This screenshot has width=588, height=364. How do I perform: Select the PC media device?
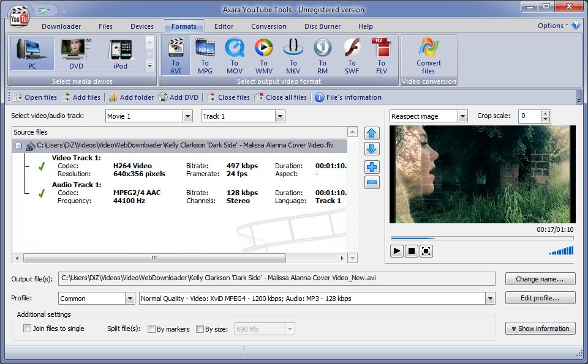click(32, 54)
